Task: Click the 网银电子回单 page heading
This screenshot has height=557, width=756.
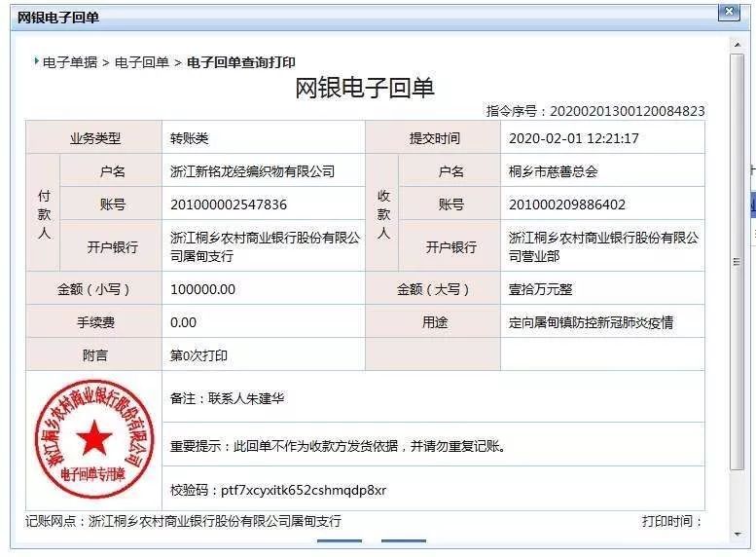Action: coord(365,88)
